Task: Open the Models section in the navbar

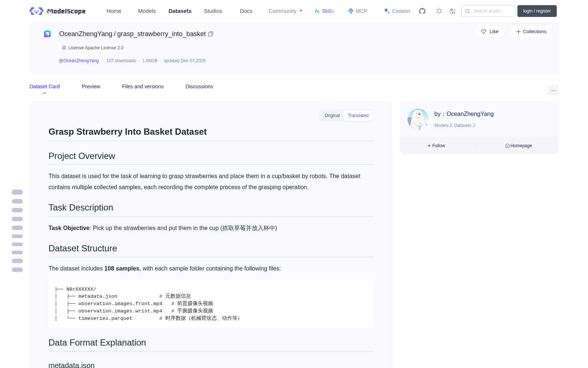Action: click(147, 11)
